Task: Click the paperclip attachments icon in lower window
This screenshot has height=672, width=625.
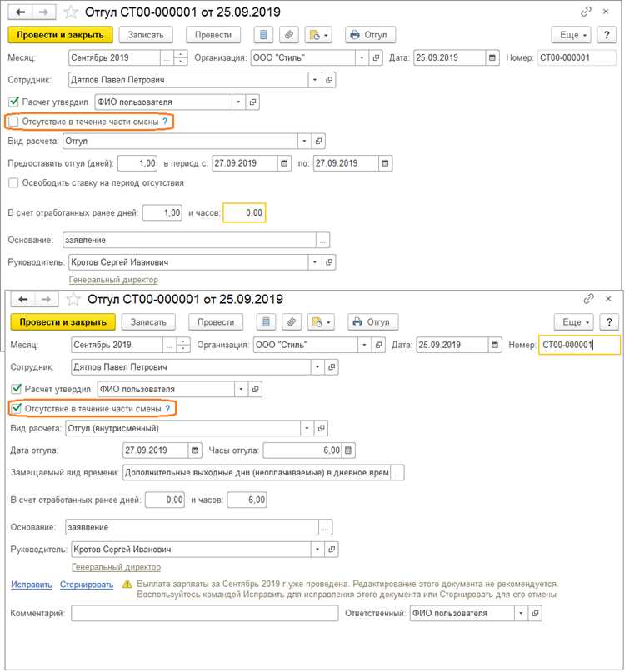Action: 292,321
